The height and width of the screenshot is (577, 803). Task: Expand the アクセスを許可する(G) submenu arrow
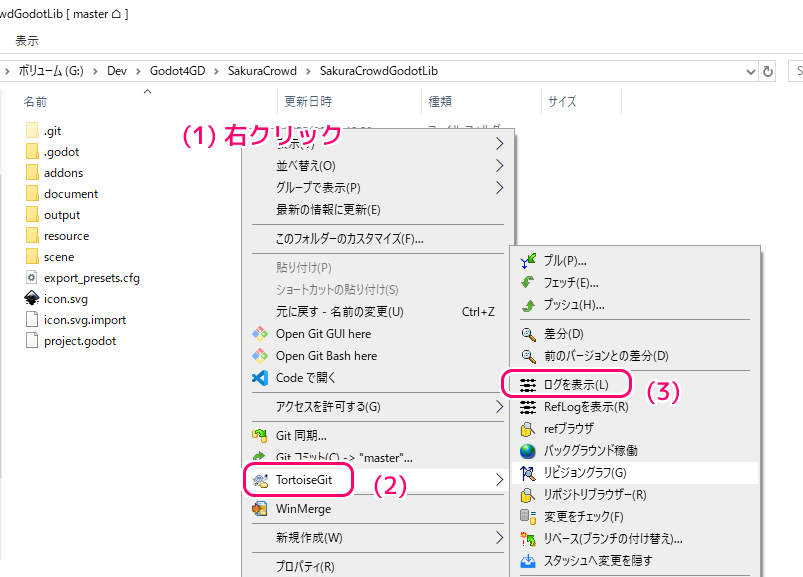[500, 407]
